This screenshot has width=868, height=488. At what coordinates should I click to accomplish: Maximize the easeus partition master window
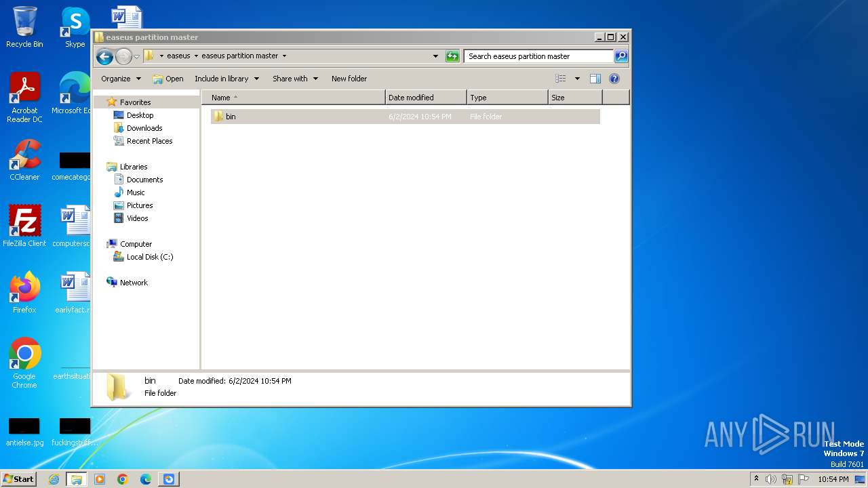pyautogui.click(x=611, y=37)
